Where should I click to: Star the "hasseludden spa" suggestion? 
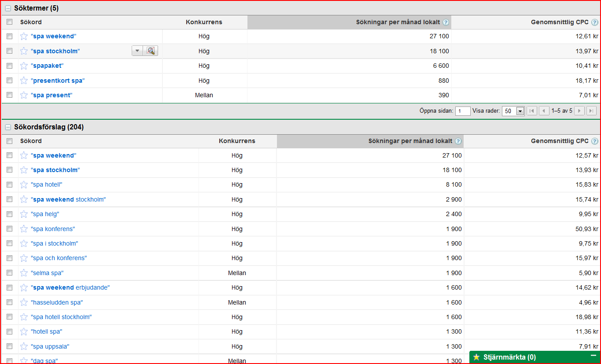click(24, 302)
